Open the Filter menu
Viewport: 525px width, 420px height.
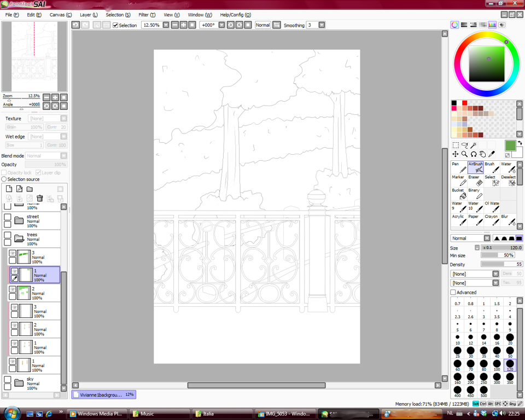(x=147, y=15)
